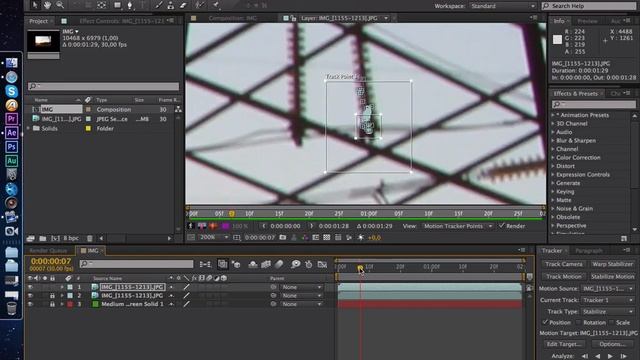Toggle the Position checkbox in Tracker
The width and height of the screenshot is (640, 360).
point(545,322)
